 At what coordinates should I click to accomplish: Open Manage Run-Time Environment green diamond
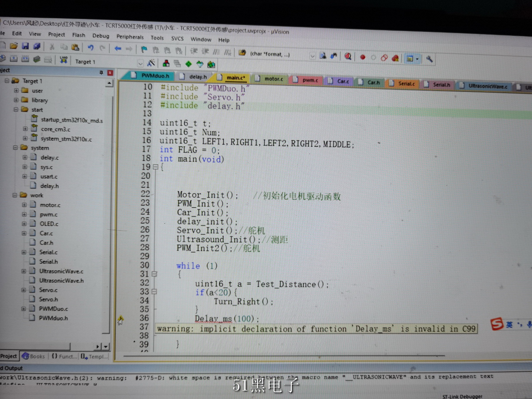point(188,64)
